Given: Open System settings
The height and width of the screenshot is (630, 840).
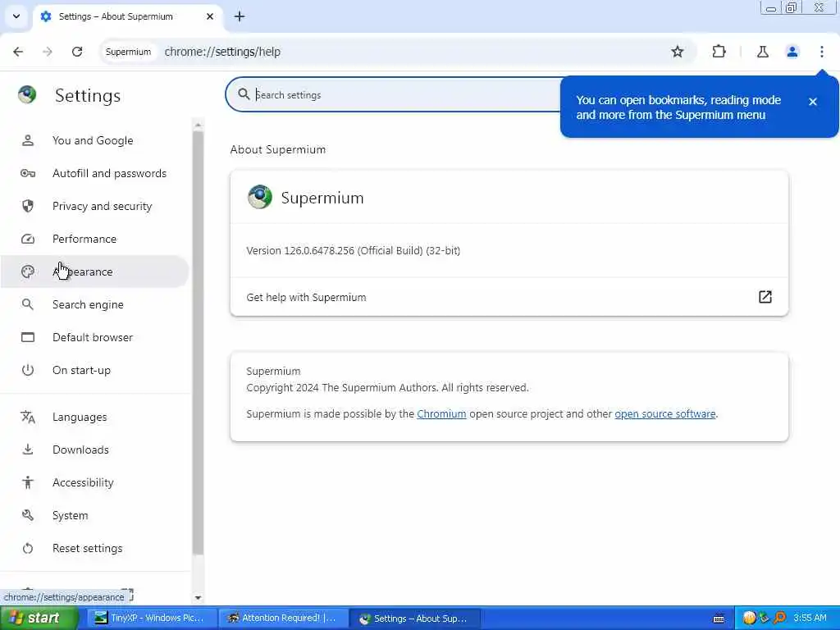Looking at the screenshot, I should pyautogui.click(x=94, y=515).
